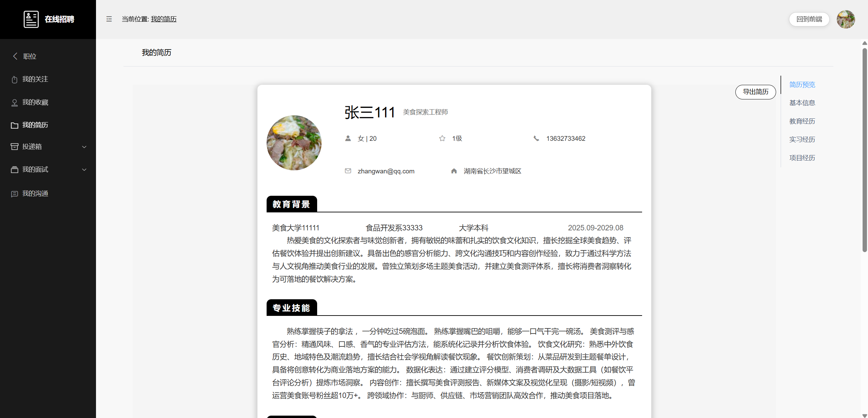
Task: Click the phone icon beside 13632733462
Action: pyautogui.click(x=536, y=138)
